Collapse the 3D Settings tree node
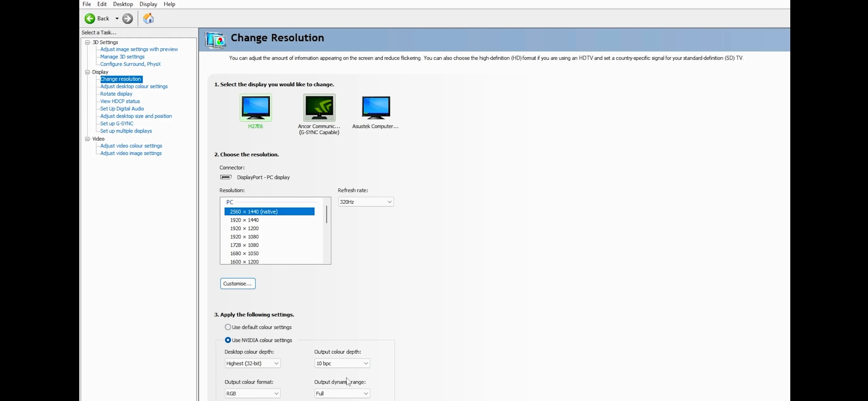The width and height of the screenshot is (868, 401). pos(88,43)
